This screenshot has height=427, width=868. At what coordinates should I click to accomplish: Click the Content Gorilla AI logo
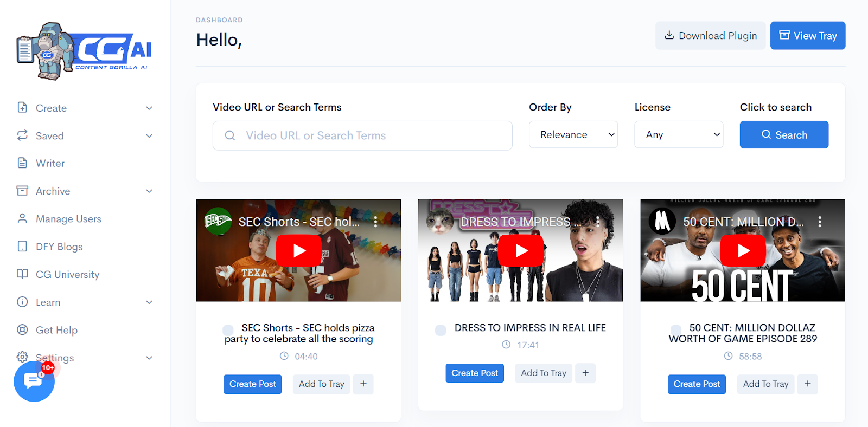[x=84, y=51]
